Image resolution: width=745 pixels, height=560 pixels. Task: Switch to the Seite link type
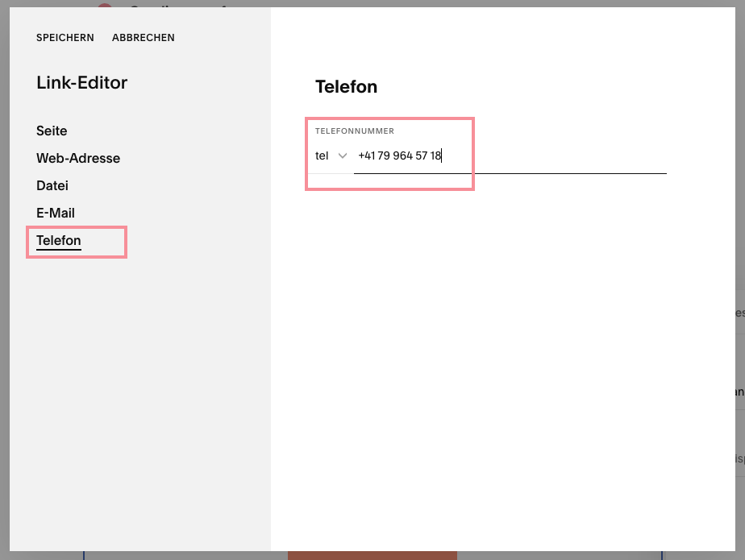(51, 131)
